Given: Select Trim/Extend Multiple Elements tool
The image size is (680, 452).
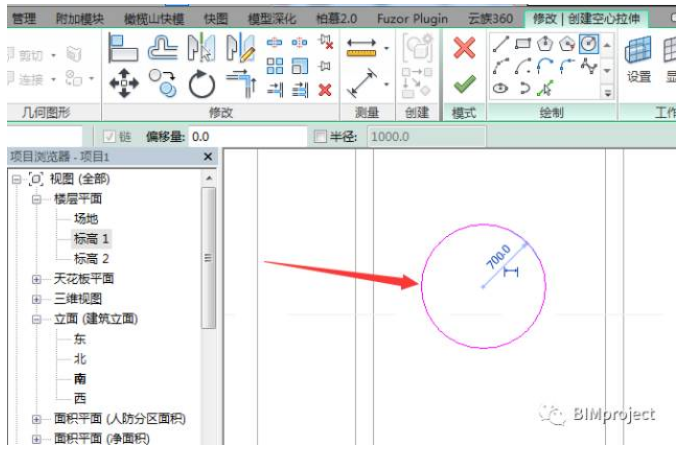Looking at the screenshot, I should (x=300, y=90).
